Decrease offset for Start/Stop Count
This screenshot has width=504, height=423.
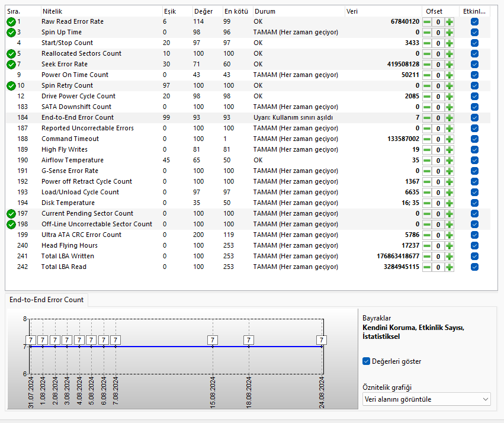[427, 43]
